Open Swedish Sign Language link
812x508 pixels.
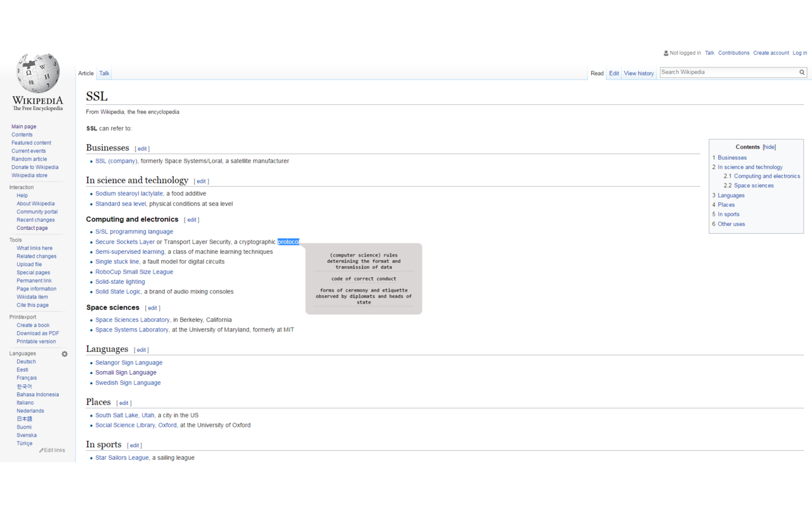point(128,383)
